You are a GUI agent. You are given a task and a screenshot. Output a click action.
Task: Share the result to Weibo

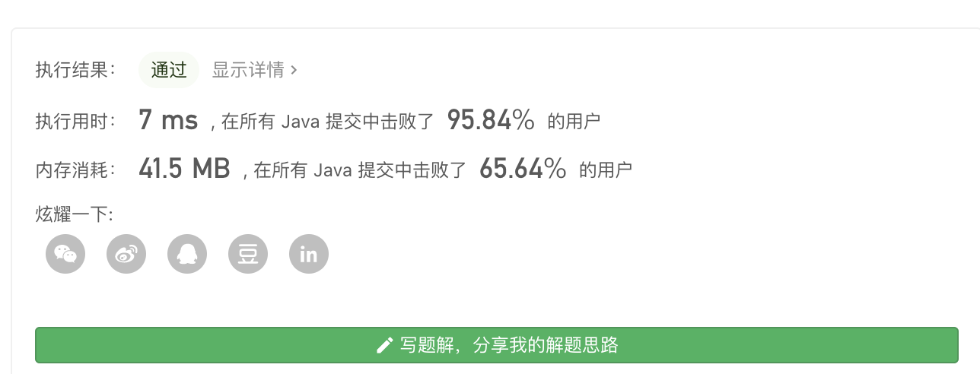click(126, 254)
